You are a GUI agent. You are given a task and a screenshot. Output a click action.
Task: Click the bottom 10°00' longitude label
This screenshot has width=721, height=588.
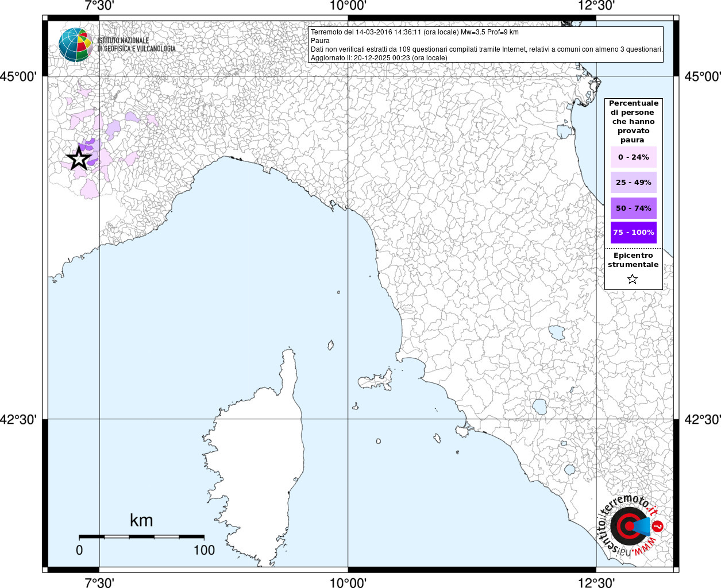pyautogui.click(x=348, y=583)
